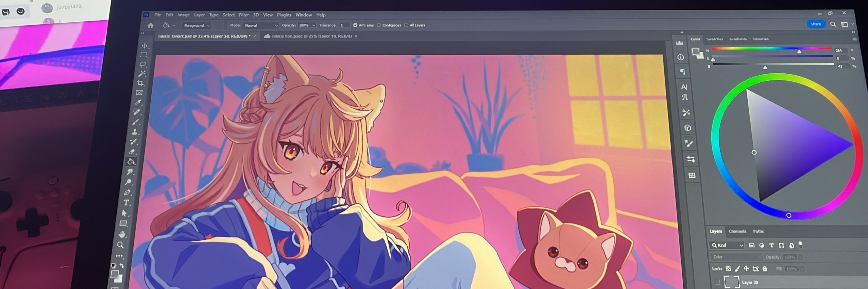868x289 pixels.
Task: Select the Path Selection tool
Action: point(125,213)
